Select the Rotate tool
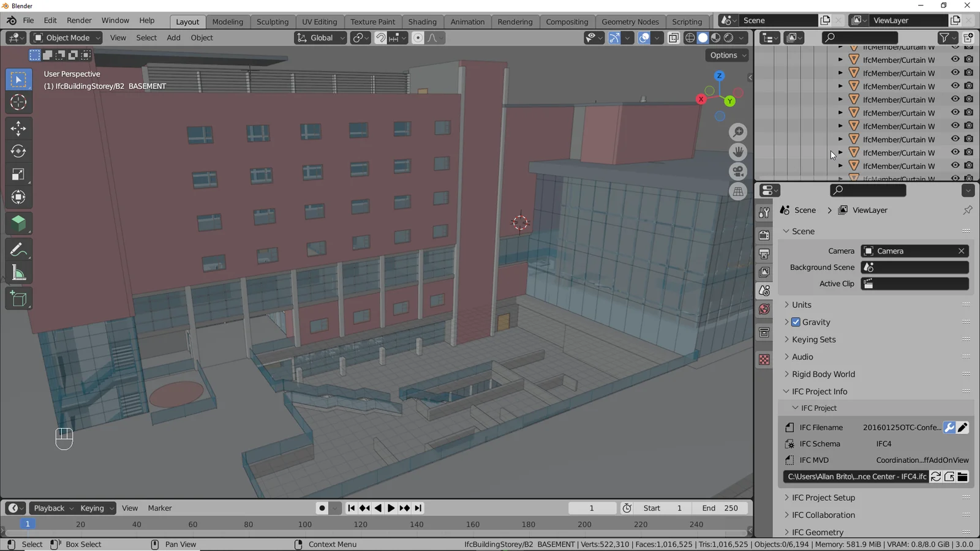Screen dimensions: 980x551 point(18,151)
